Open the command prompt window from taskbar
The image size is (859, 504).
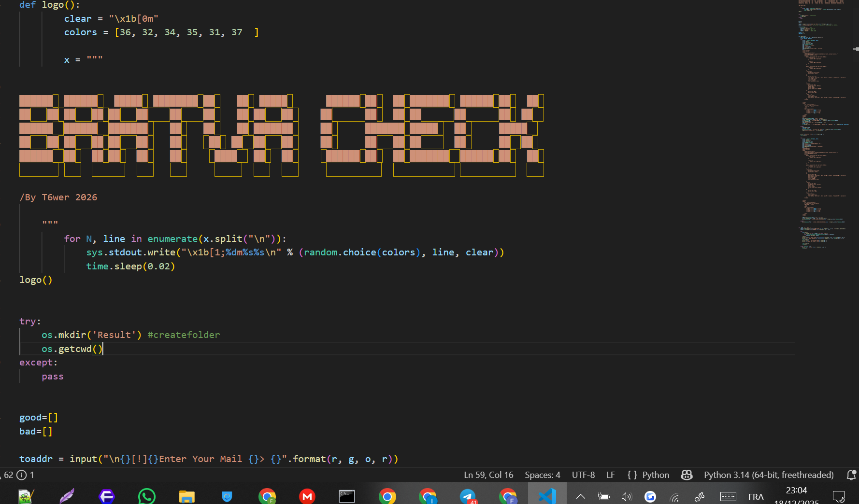[x=347, y=496]
